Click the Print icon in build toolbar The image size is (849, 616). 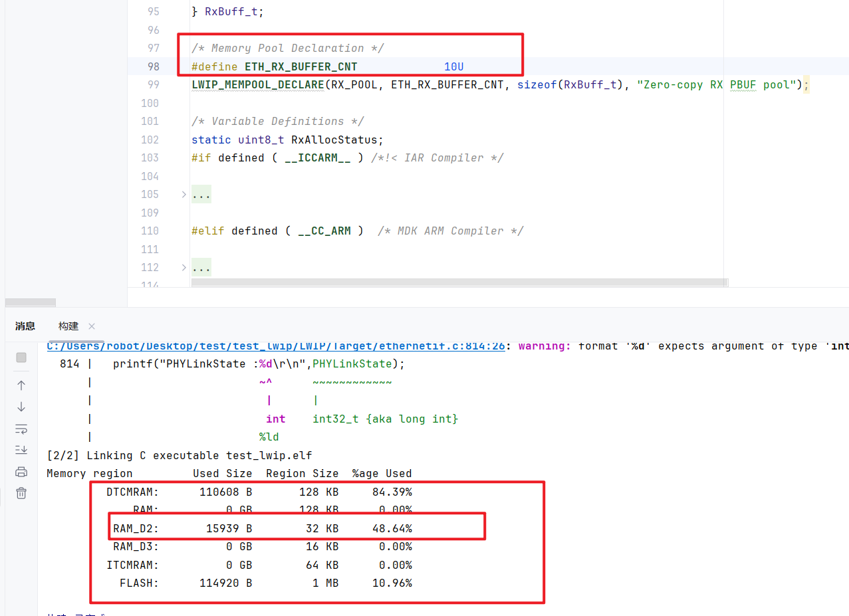[x=21, y=472]
